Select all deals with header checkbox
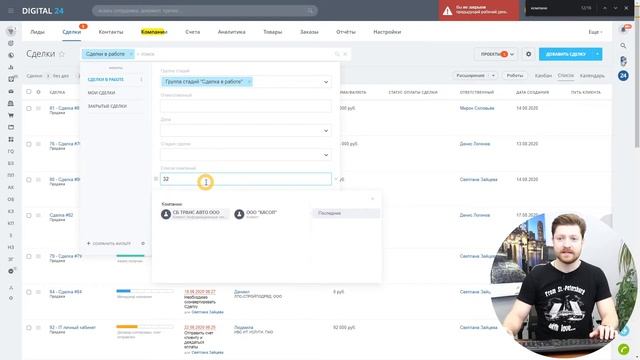 coord(29,92)
